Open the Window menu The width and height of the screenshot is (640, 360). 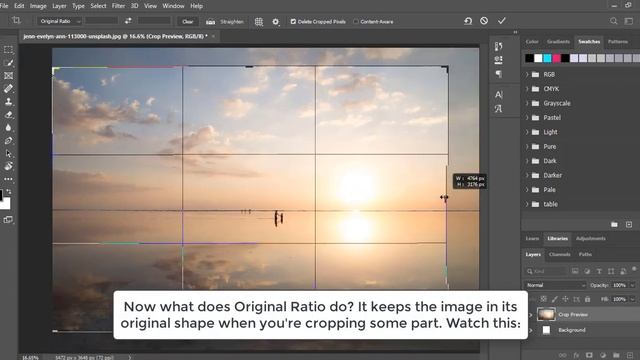pyautogui.click(x=173, y=6)
